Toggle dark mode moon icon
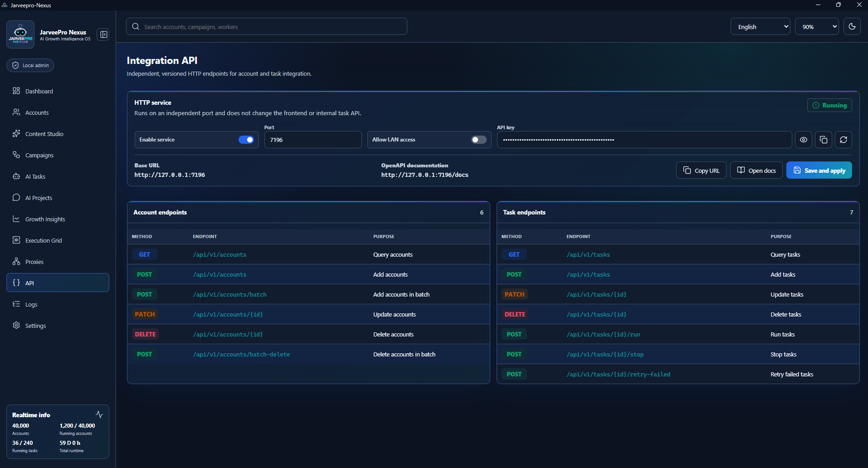Image resolution: width=868 pixels, height=468 pixels. pos(852,26)
